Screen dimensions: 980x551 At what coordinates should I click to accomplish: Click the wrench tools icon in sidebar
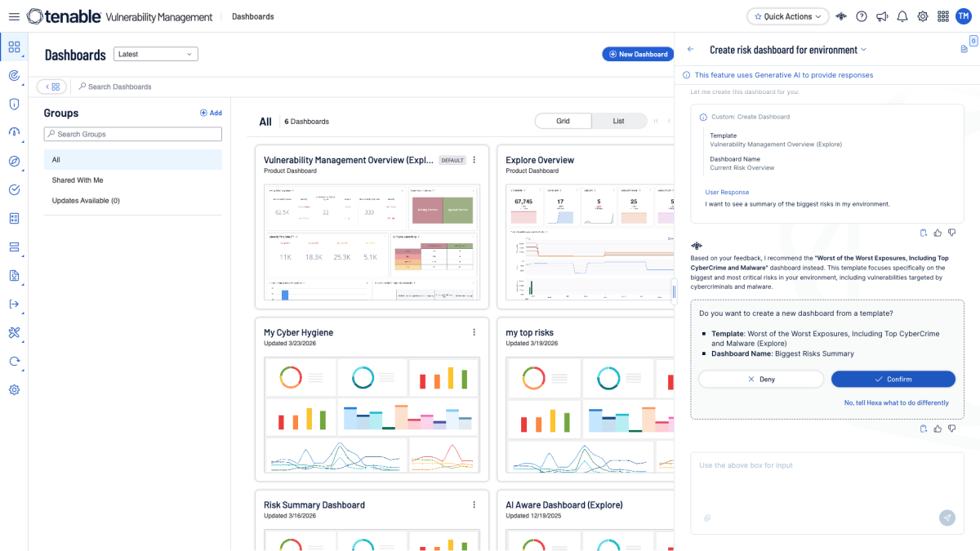pyautogui.click(x=13, y=332)
